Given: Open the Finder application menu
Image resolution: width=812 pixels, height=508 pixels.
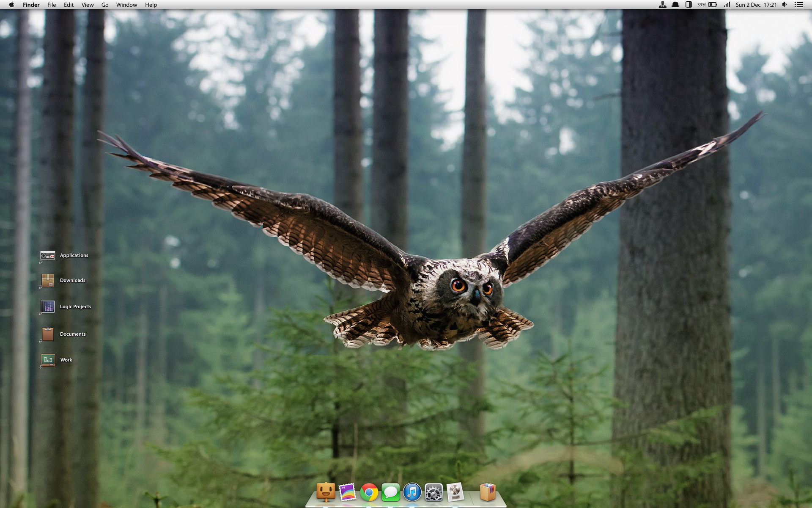Looking at the screenshot, I should (x=31, y=5).
